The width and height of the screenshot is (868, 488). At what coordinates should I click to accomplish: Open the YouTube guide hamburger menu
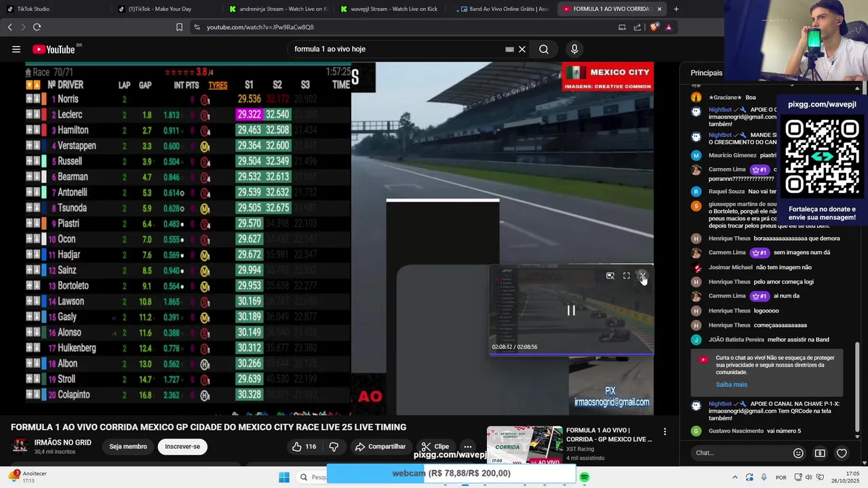[16, 49]
